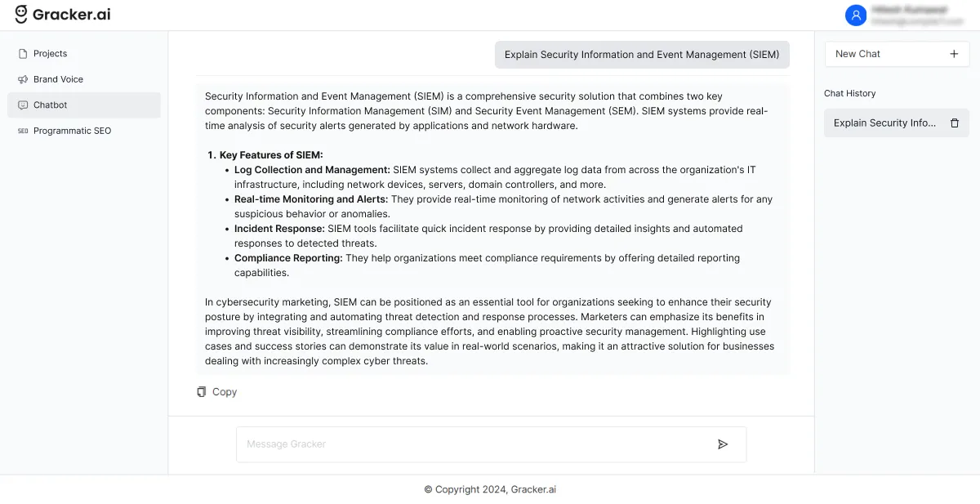Open the Brand Voice sidebar entry
980x504 pixels.
pos(57,79)
